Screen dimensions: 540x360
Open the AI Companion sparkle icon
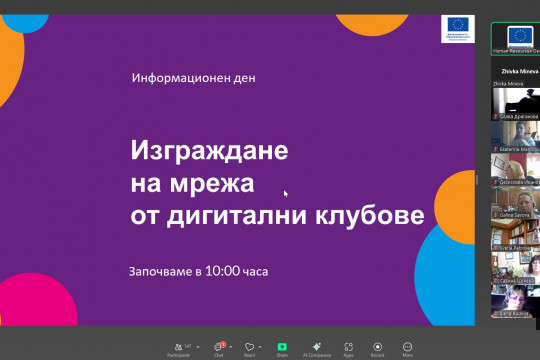[x=317, y=347]
